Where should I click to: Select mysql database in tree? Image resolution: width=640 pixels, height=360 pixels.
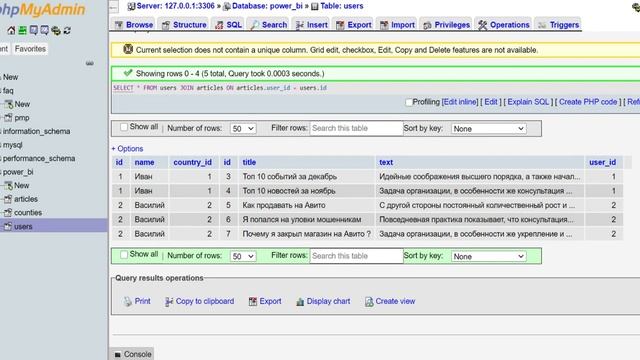13,145
